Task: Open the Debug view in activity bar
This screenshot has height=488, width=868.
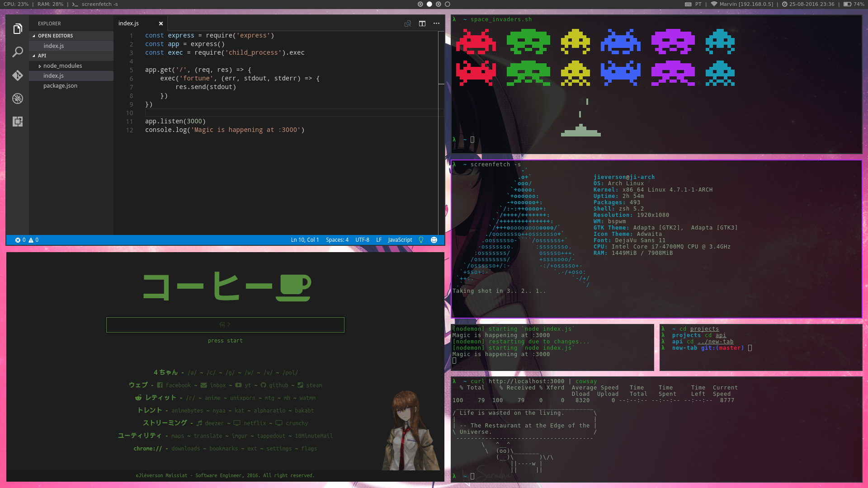Action: (18, 99)
